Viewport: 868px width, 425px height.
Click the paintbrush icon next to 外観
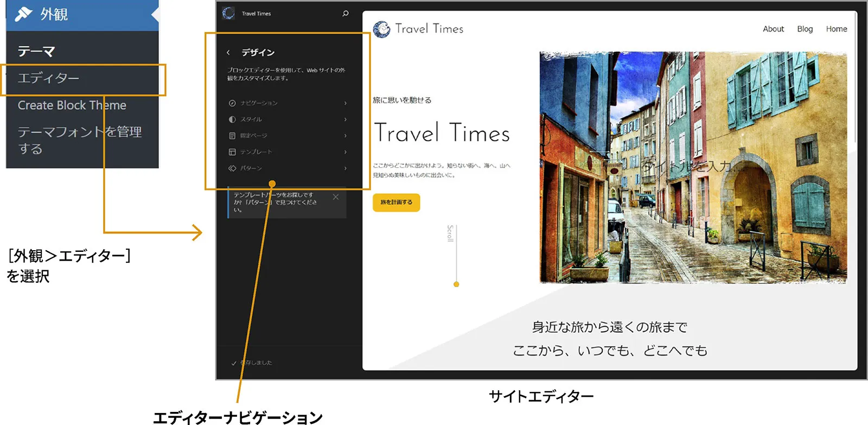[x=23, y=14]
